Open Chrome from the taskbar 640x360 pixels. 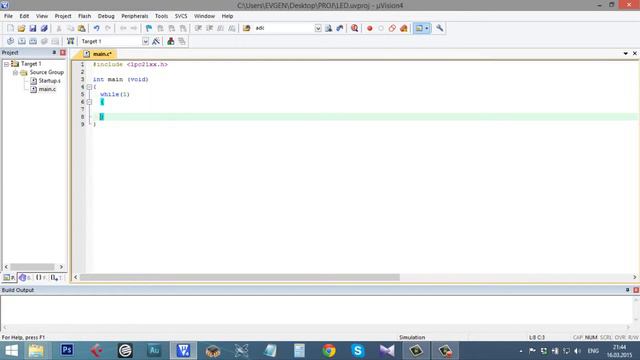329,350
